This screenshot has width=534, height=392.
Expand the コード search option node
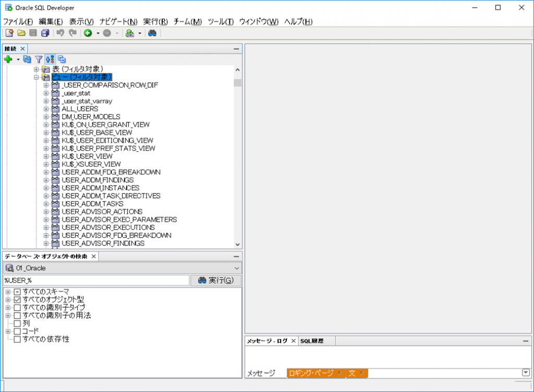8,331
